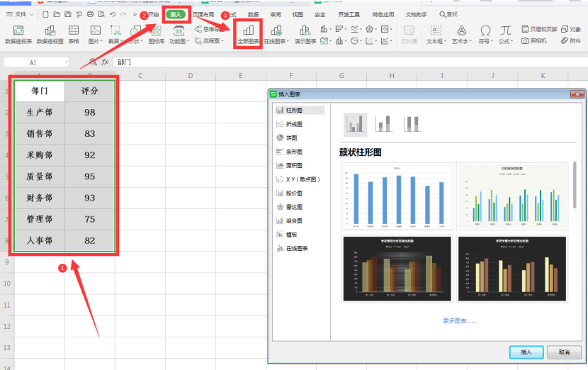Screen dimensions: 588x370
Task: Click the save icon in quick toolbar
Action: click(68, 15)
